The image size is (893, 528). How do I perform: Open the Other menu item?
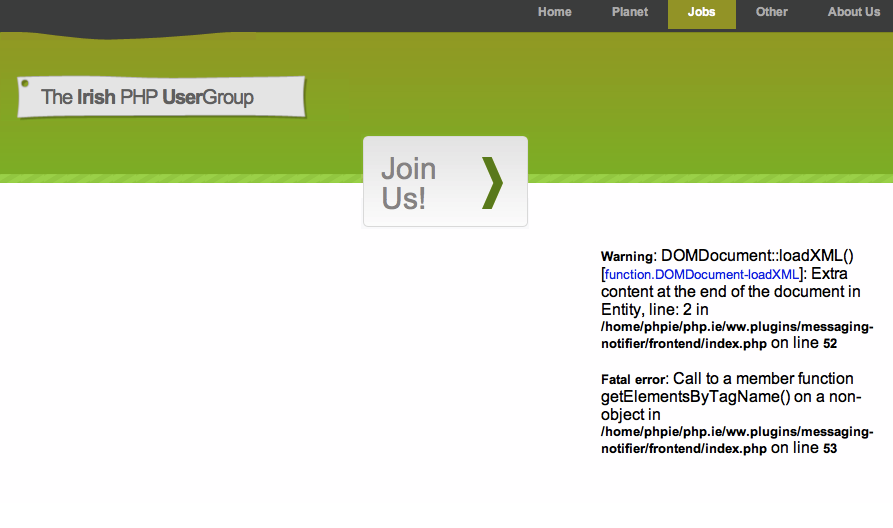[x=771, y=12]
